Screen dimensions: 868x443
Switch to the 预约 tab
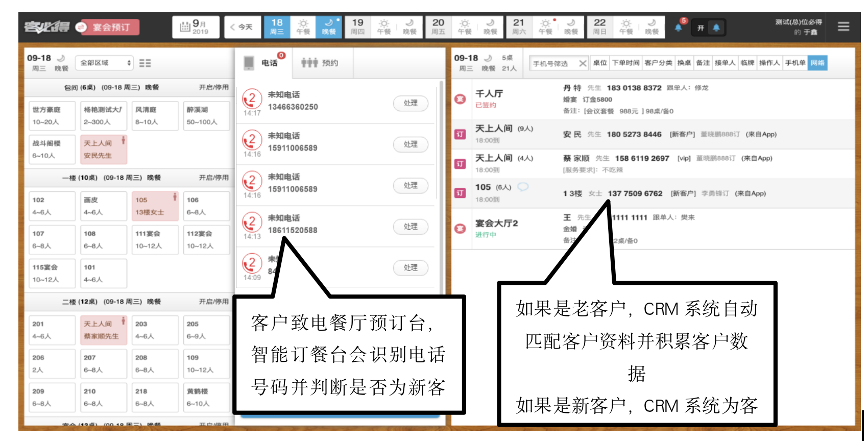tap(320, 63)
